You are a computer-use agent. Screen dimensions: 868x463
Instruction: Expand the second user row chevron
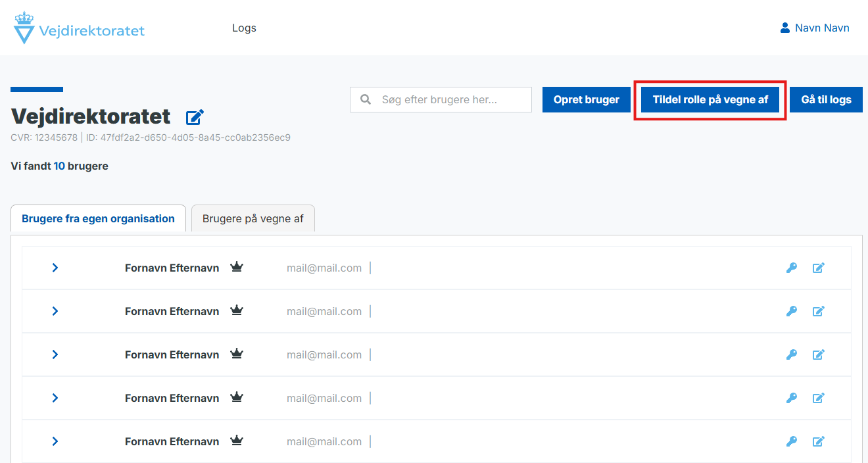click(55, 311)
